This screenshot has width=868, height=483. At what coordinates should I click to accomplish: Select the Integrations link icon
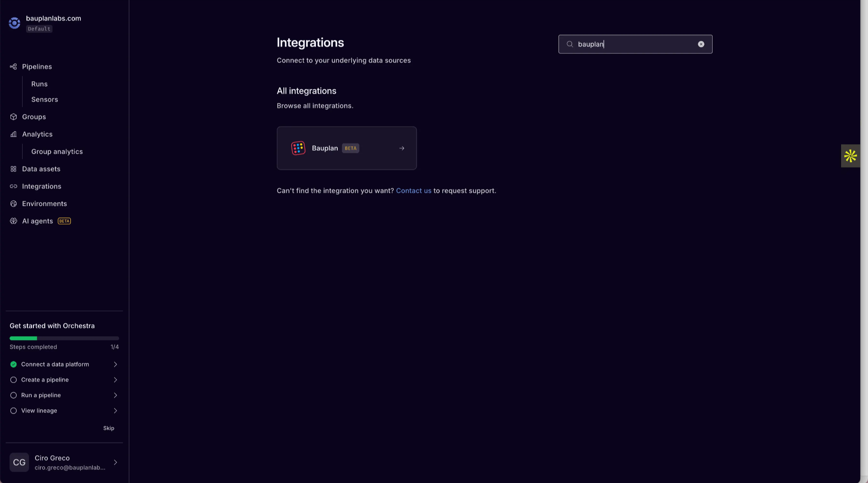[13, 186]
